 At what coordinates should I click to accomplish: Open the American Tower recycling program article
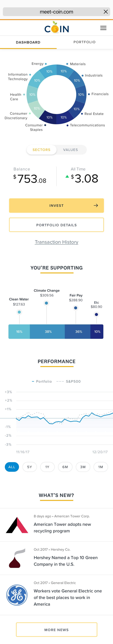point(62,528)
